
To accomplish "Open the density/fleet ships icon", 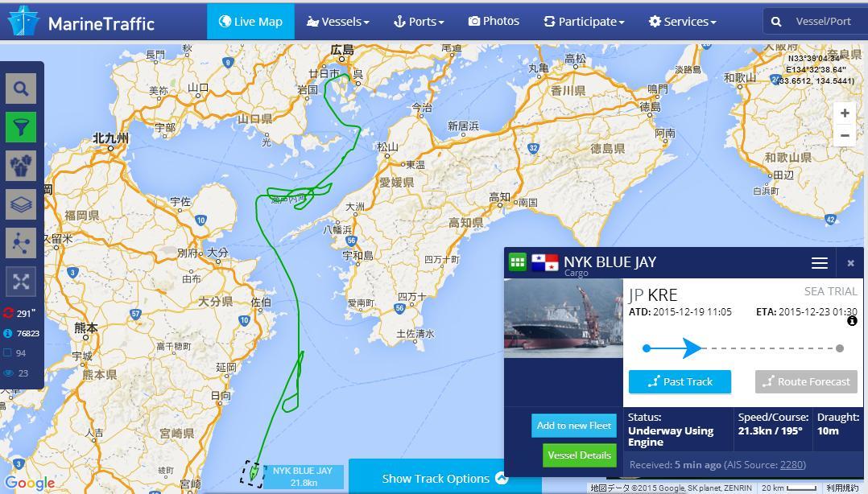I will click(x=21, y=166).
